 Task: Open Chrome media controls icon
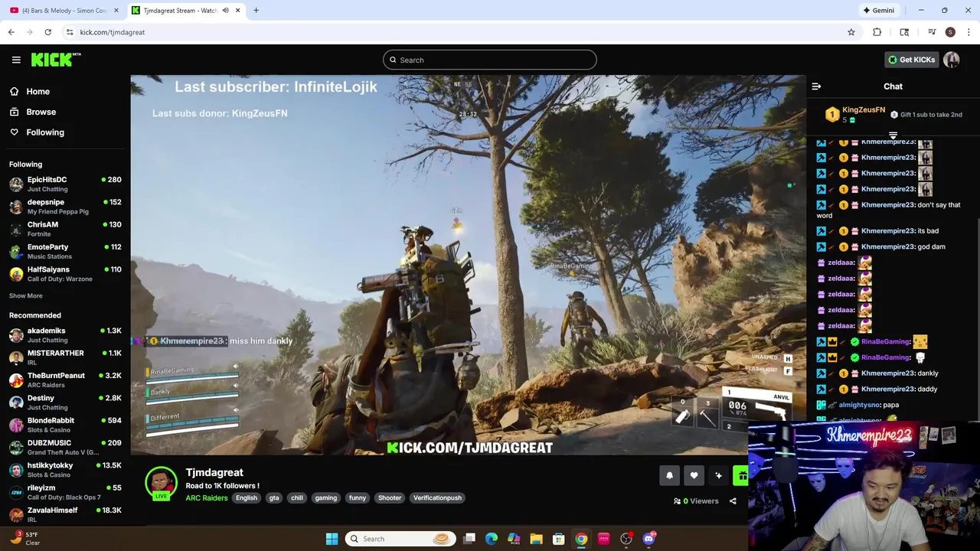932,32
